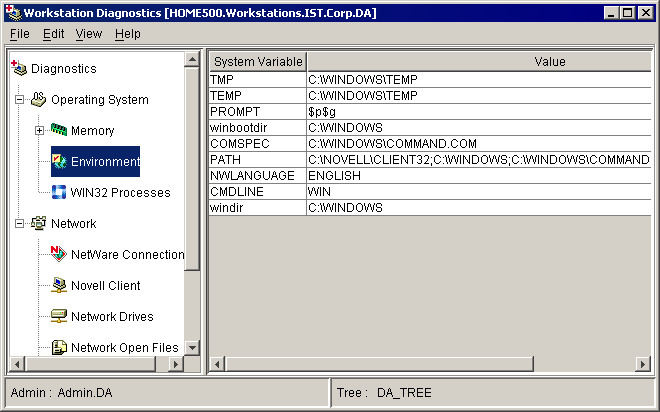Close the Workstation Diagnostics window
This screenshot has width=660, height=412.
pos(645,13)
